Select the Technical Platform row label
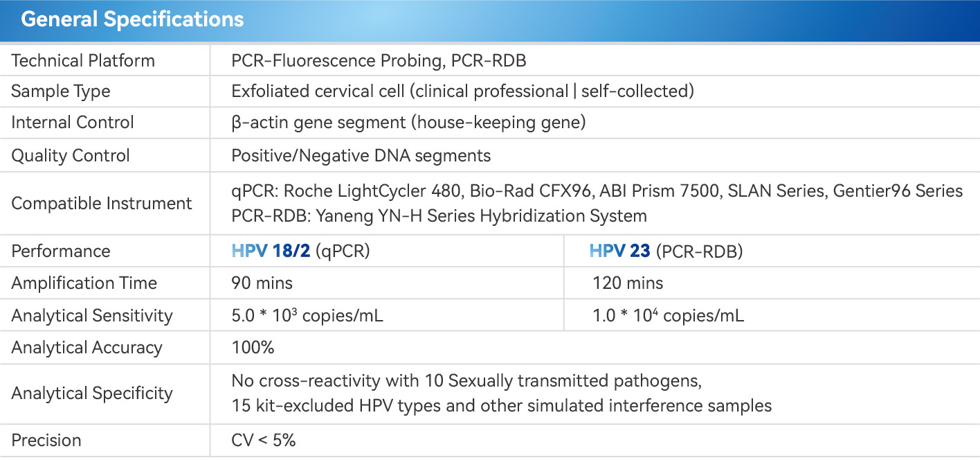This screenshot has height=460, width=980. point(83,61)
